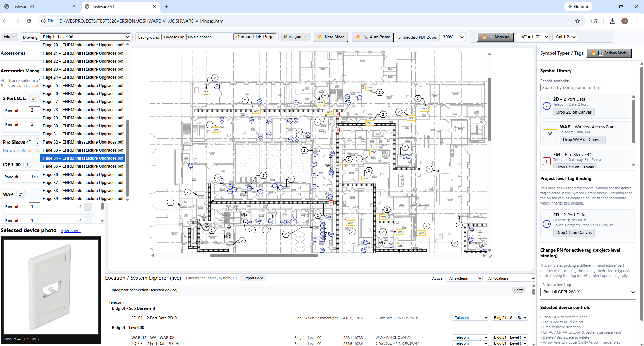Toggle Serious Mode

click(609, 53)
